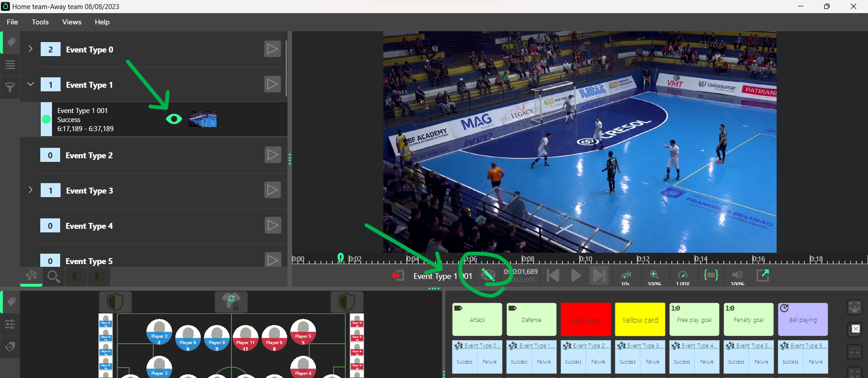This screenshot has height=378, width=868.
Task: Skip to the next frame
Action: point(599,275)
